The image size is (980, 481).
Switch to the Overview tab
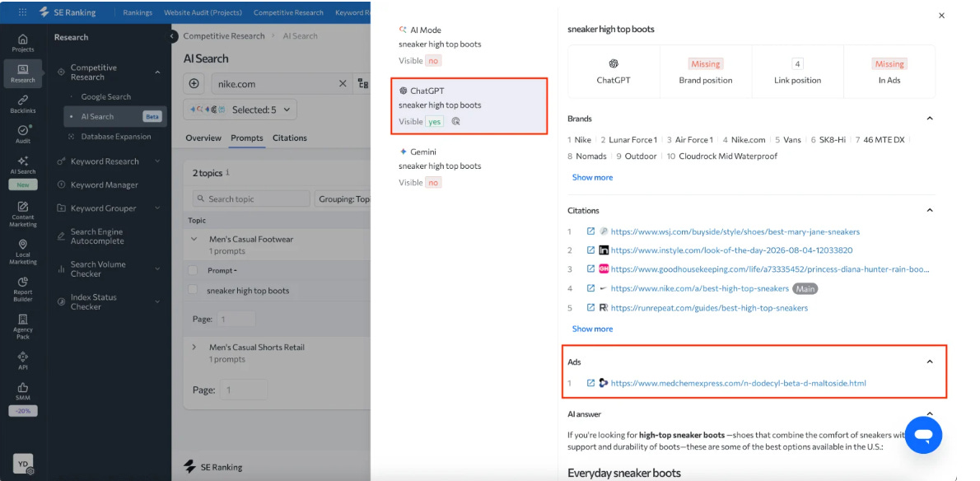point(203,138)
